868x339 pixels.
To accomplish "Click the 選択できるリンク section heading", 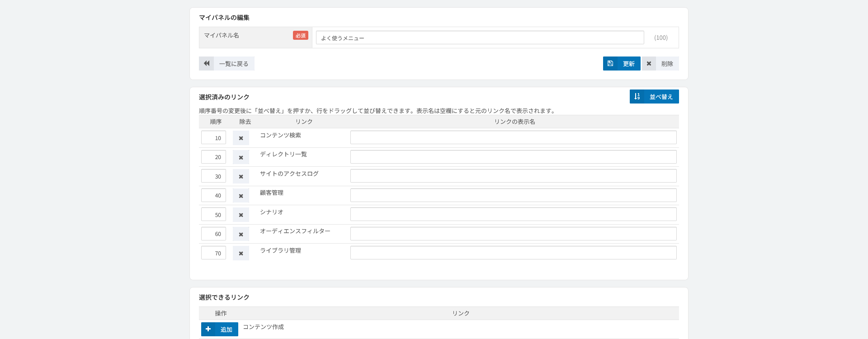I will pyautogui.click(x=224, y=297).
